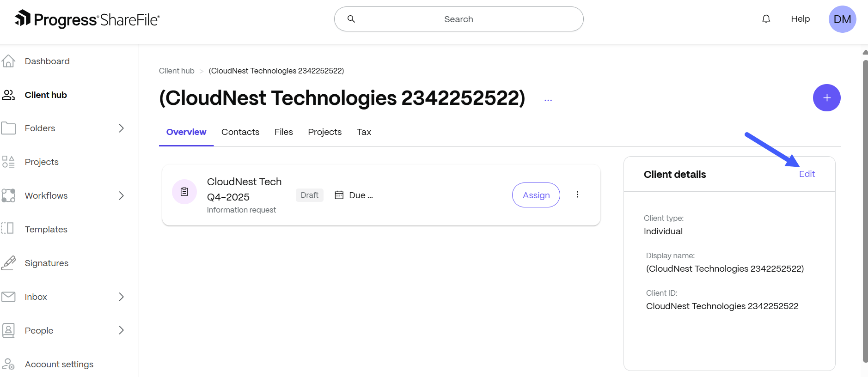Go to Signatures in the sidebar
Screen dimensions: 868x377
pos(46,263)
